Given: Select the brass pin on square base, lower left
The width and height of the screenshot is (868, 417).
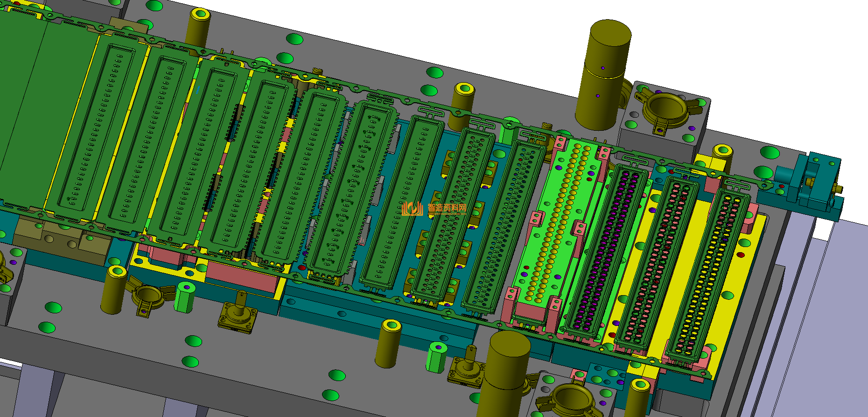Looking at the screenshot, I should coord(238,313).
